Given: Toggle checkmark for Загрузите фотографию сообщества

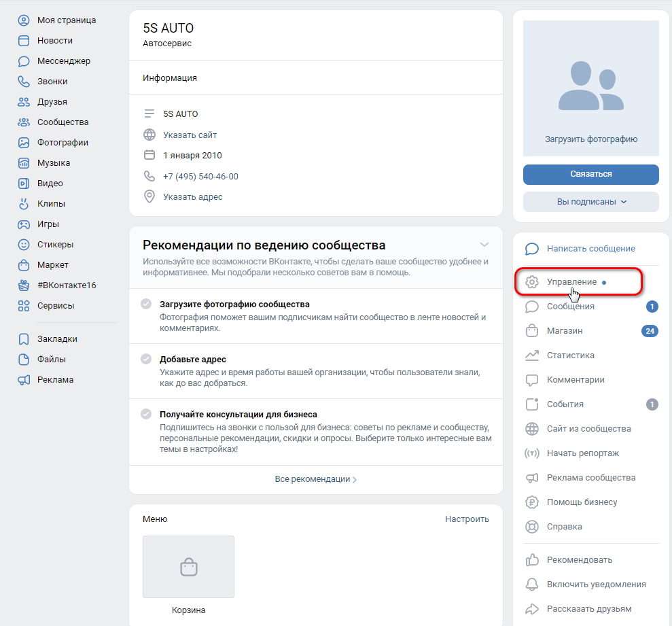Looking at the screenshot, I should (x=146, y=304).
